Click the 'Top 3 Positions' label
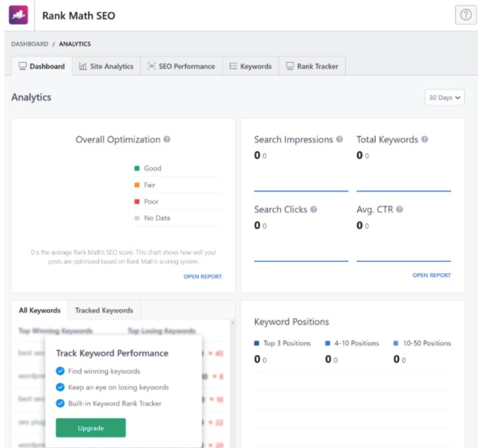Viewport: 480px width, 448px height. pyautogui.click(x=287, y=343)
